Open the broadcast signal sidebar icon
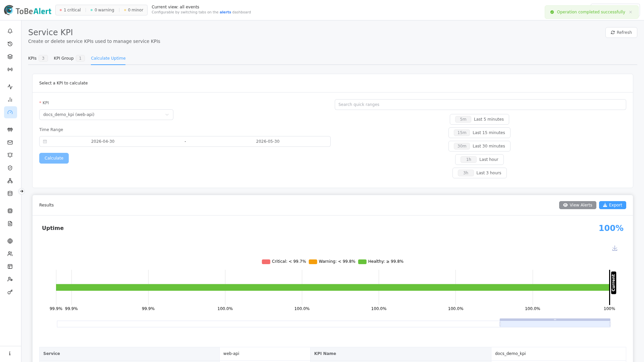The image size is (644, 362). click(10, 69)
